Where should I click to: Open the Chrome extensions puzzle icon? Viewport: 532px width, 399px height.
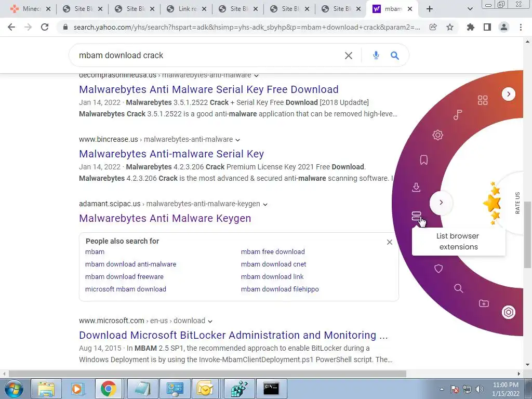point(470,27)
